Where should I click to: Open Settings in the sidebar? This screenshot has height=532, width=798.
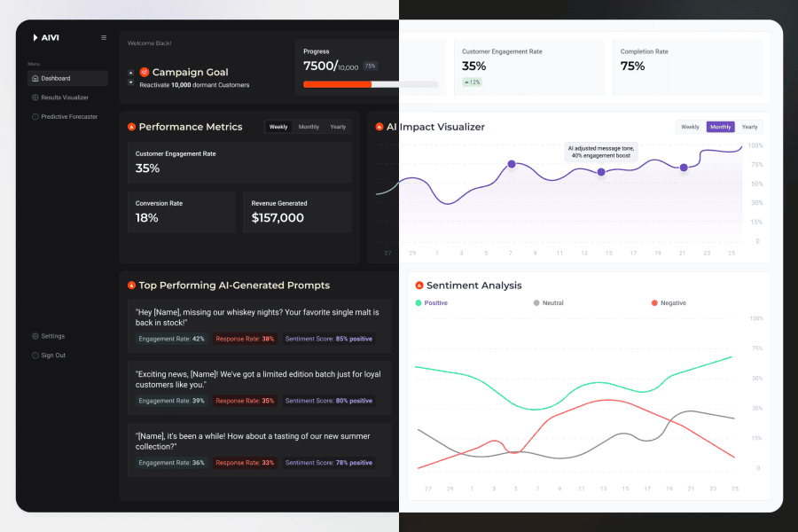49,336
